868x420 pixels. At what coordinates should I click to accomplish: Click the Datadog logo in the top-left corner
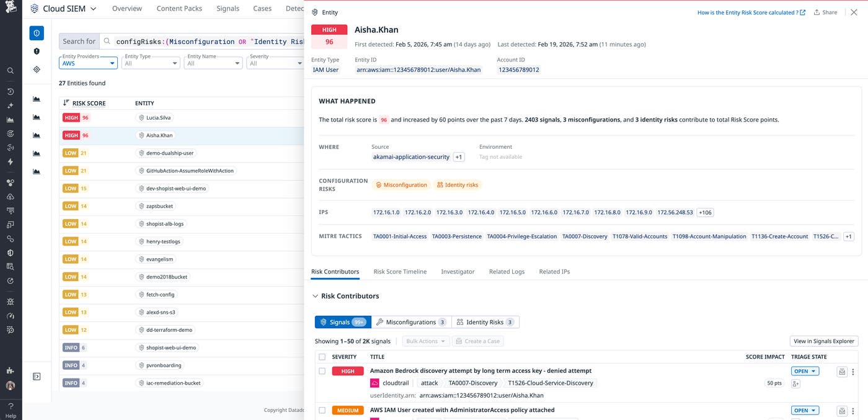(x=11, y=8)
